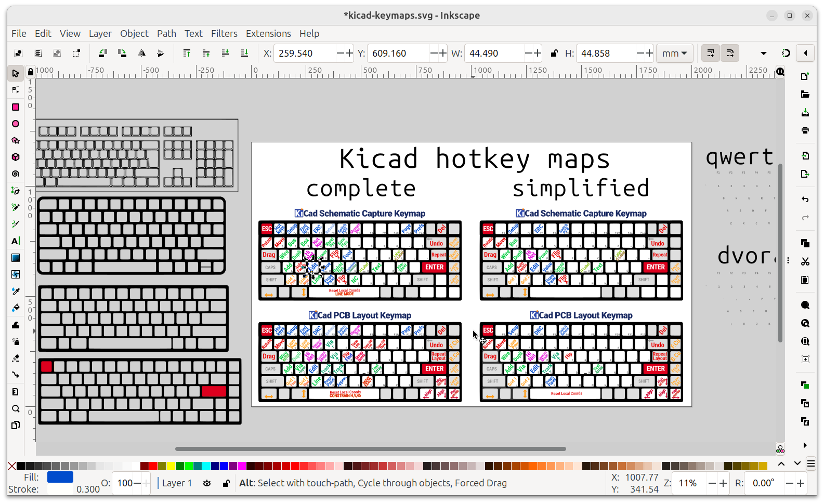Viewport: 824px width, 504px height.
Task: Select the Node editing tool
Action: pyautogui.click(x=16, y=90)
